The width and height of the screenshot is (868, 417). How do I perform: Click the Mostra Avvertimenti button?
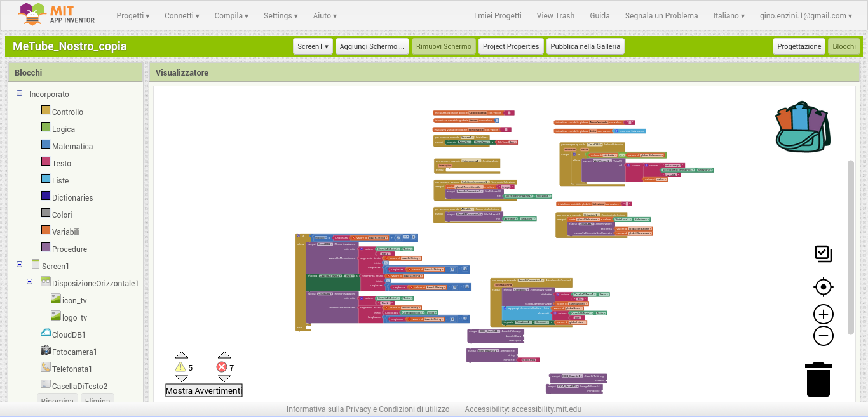(204, 390)
